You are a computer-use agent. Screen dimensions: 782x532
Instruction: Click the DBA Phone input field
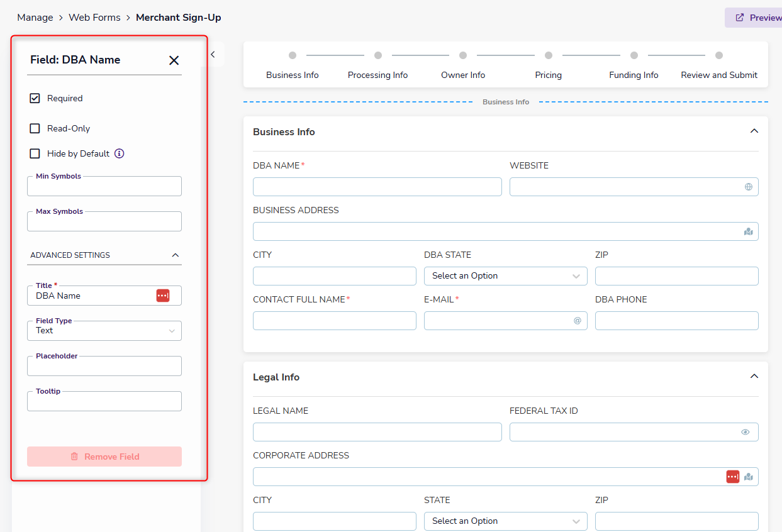(x=677, y=321)
